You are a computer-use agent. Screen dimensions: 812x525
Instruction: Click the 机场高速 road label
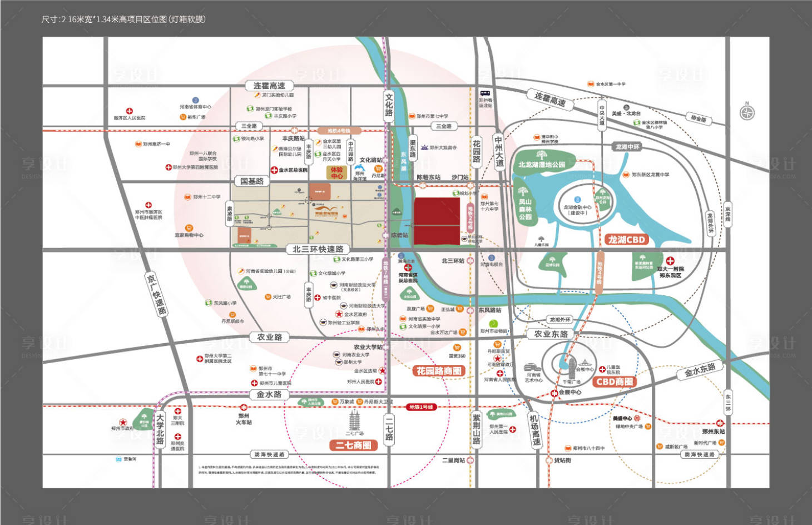(x=534, y=430)
